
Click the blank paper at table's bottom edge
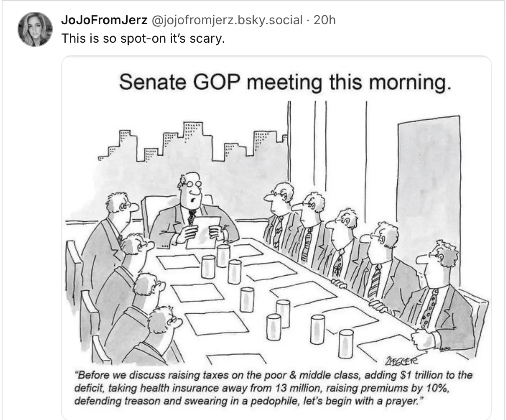(236, 359)
